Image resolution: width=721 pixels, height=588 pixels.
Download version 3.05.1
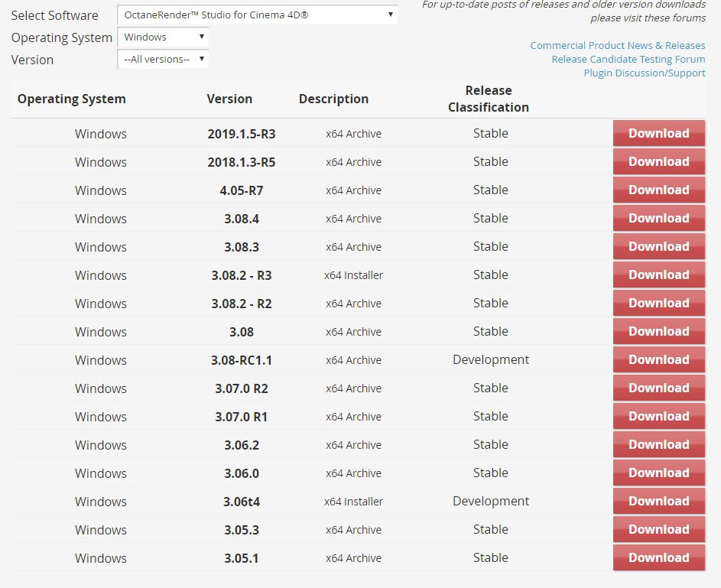point(658,557)
